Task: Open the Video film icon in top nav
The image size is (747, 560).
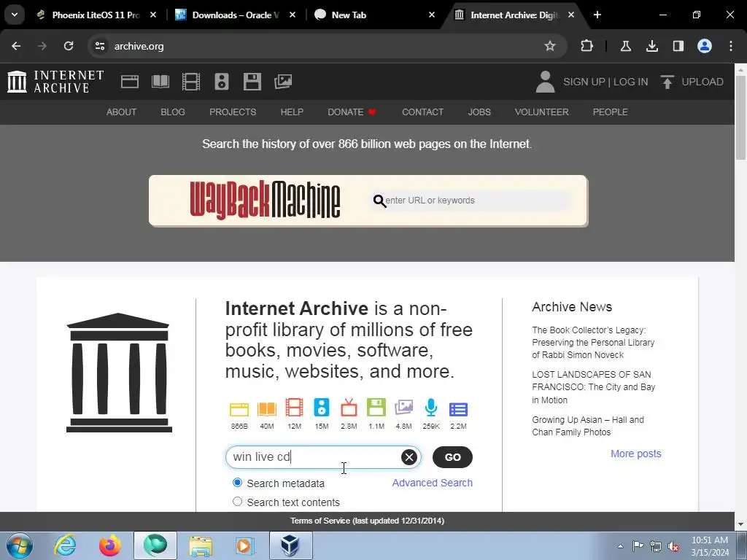Action: (191, 82)
